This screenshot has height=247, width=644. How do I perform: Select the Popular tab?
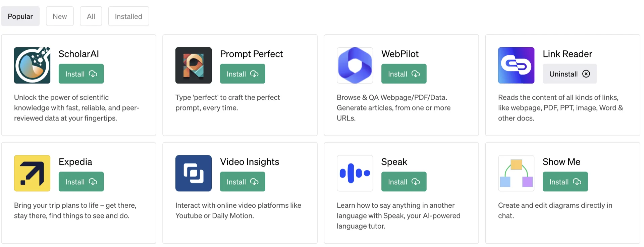[20, 16]
